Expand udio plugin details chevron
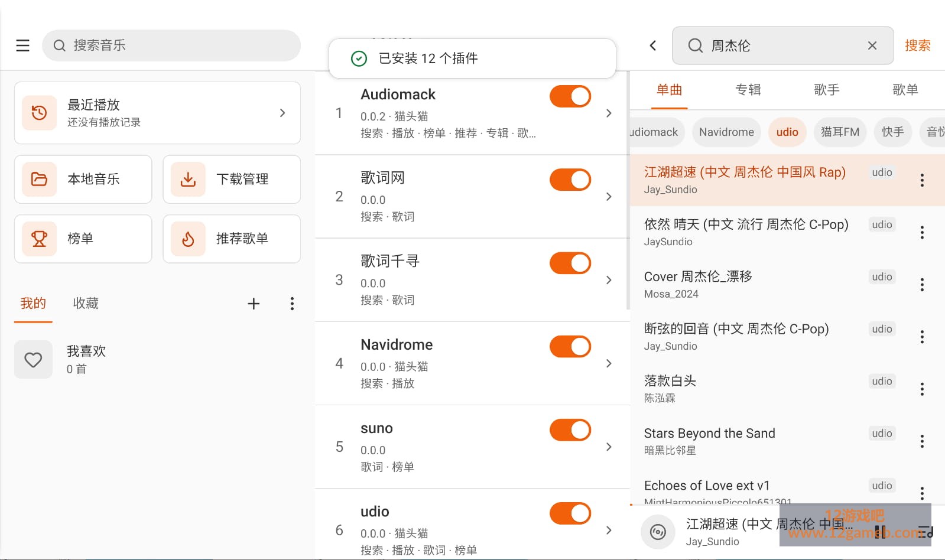The image size is (945, 560). [609, 530]
